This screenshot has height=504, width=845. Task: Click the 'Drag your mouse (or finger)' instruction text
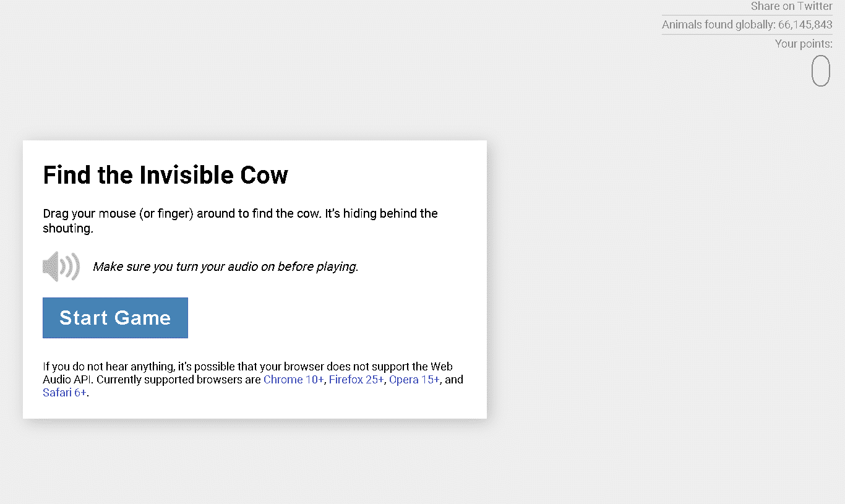[x=241, y=221]
